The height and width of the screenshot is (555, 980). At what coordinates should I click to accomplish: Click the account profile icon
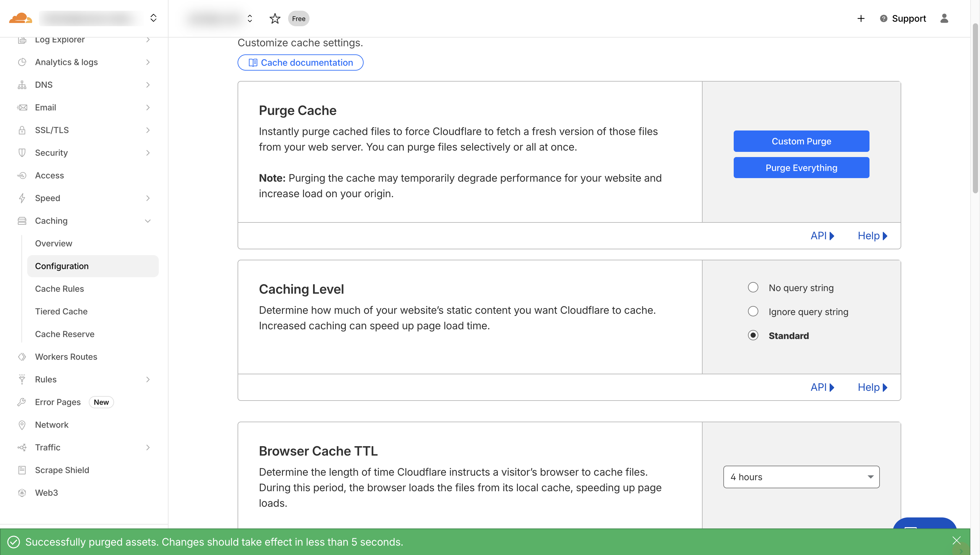point(944,18)
